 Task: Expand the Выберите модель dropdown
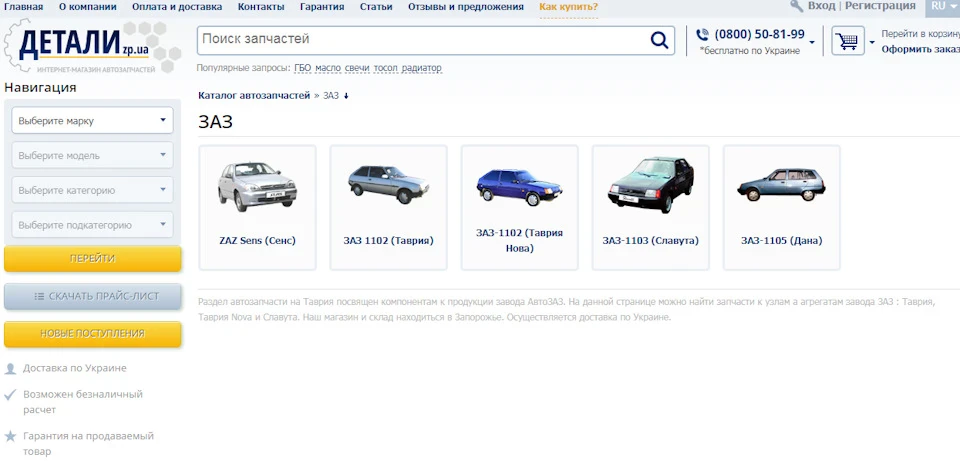pyautogui.click(x=92, y=156)
